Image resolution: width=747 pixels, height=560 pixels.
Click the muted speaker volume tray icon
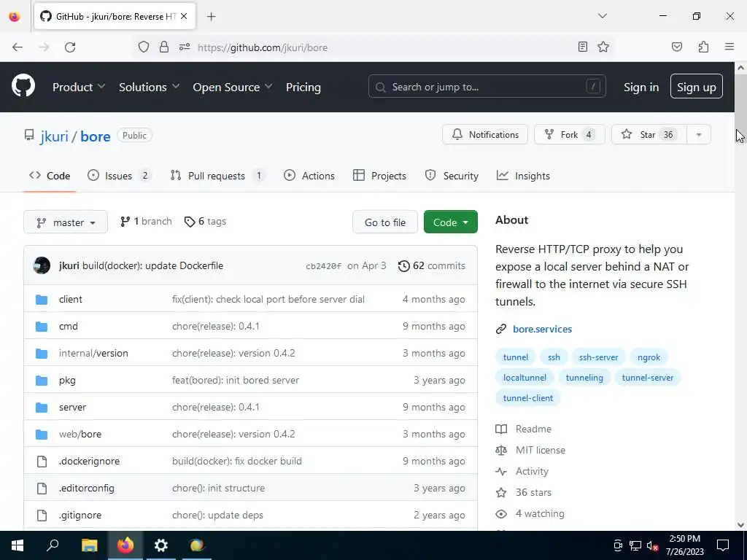coord(652,545)
